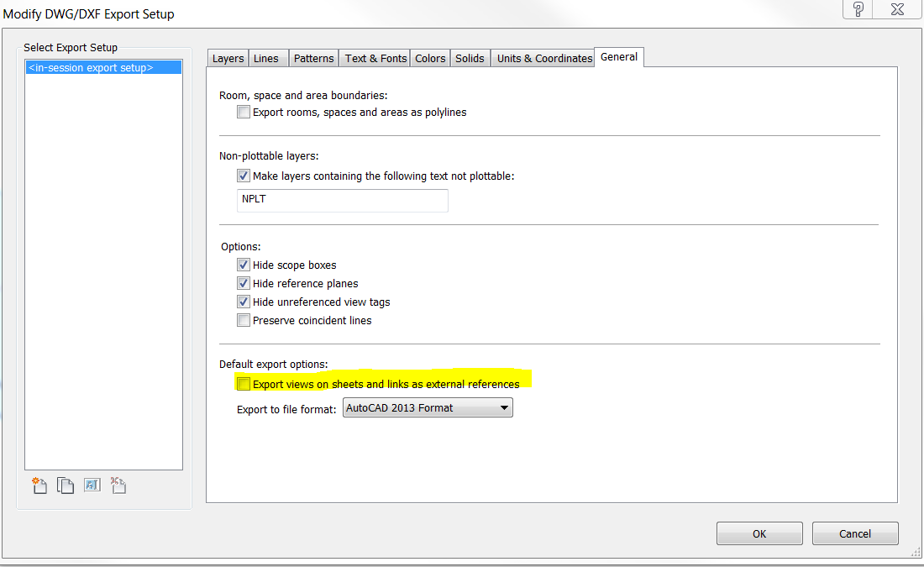Screen dimensions: 924x567
Task: Cancel the export setup changes
Action: tap(855, 534)
